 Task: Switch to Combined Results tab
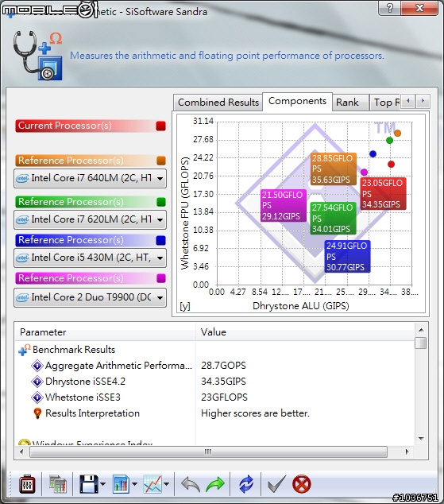pos(218,103)
